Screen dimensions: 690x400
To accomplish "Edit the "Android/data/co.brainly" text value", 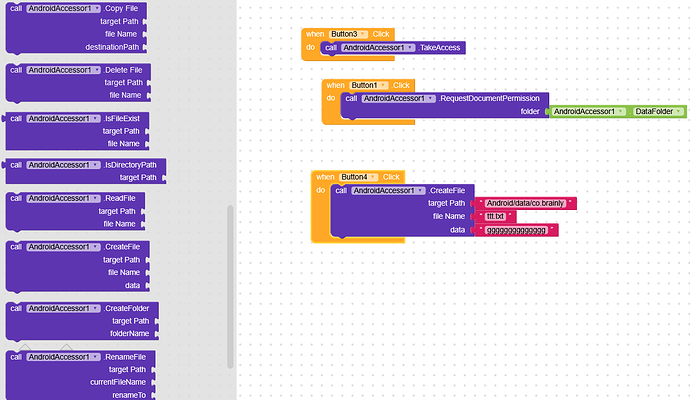I will pyautogui.click(x=529, y=204).
